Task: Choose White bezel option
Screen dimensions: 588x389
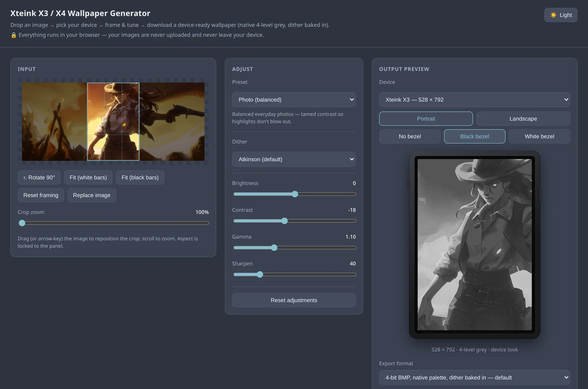Action: click(x=539, y=136)
